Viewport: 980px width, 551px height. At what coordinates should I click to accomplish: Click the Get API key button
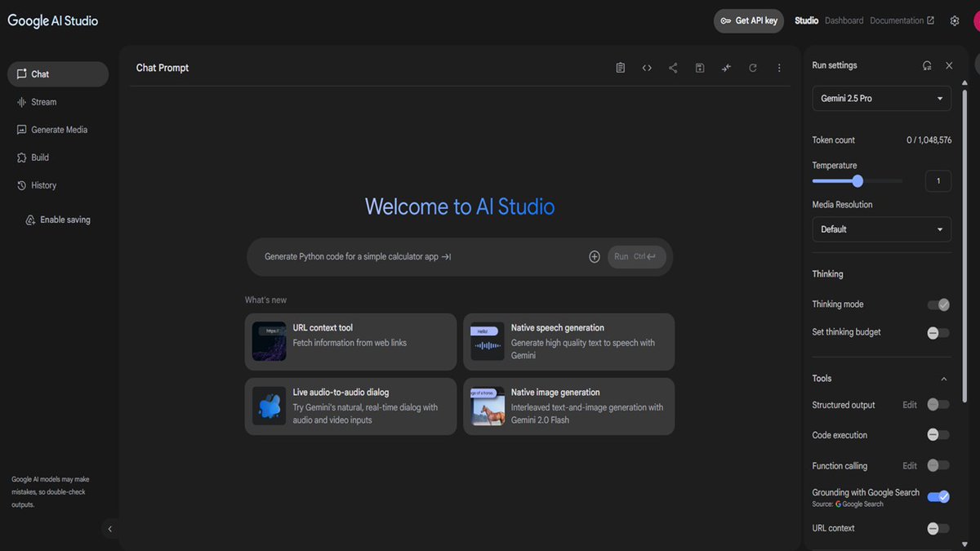749,20
